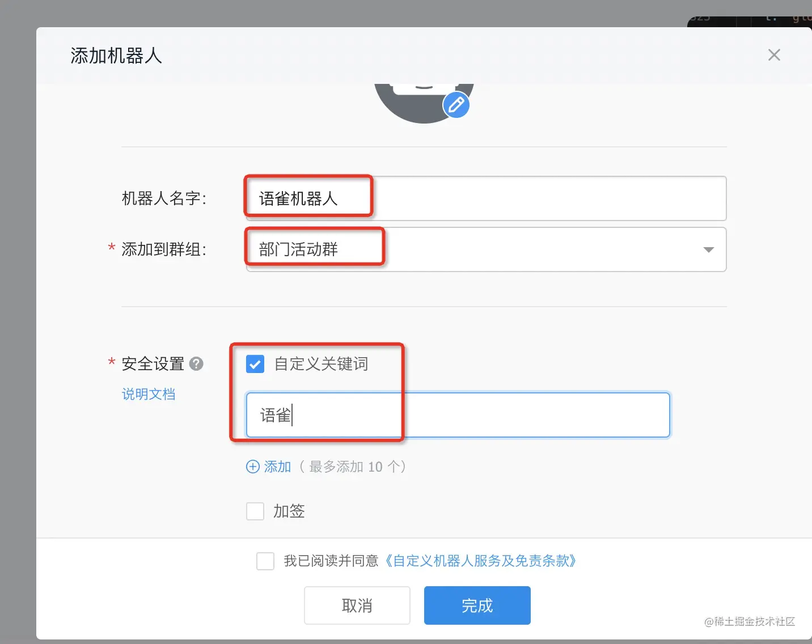Click the avatar edit pencil icon
The image size is (812, 644).
(x=456, y=105)
